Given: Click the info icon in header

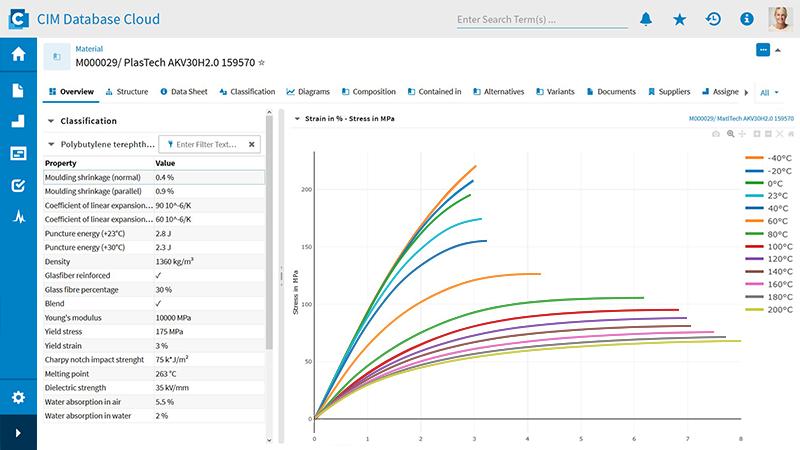Looking at the screenshot, I should (746, 19).
